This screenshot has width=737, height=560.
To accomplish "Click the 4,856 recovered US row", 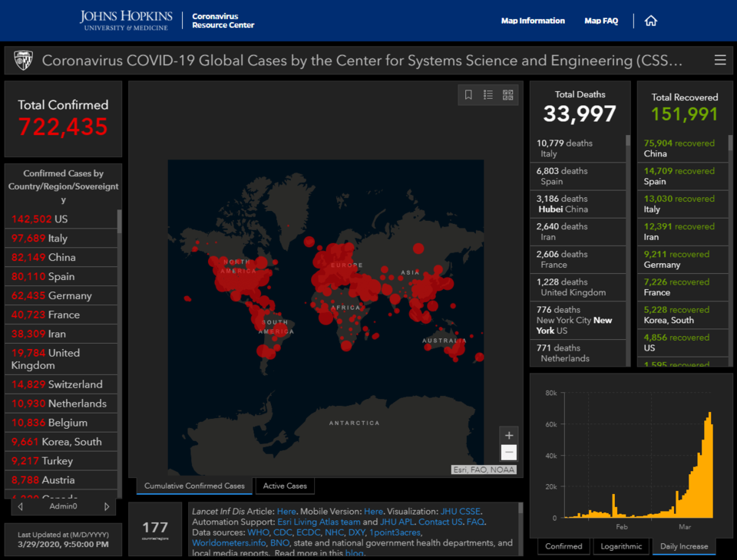I will coord(683,342).
